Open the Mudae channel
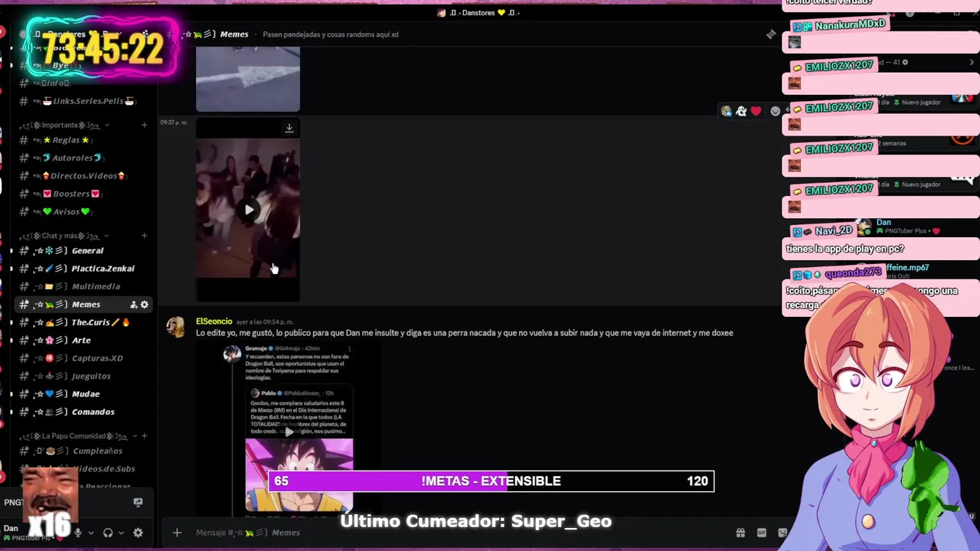The height and width of the screenshot is (551, 980). 84,394
